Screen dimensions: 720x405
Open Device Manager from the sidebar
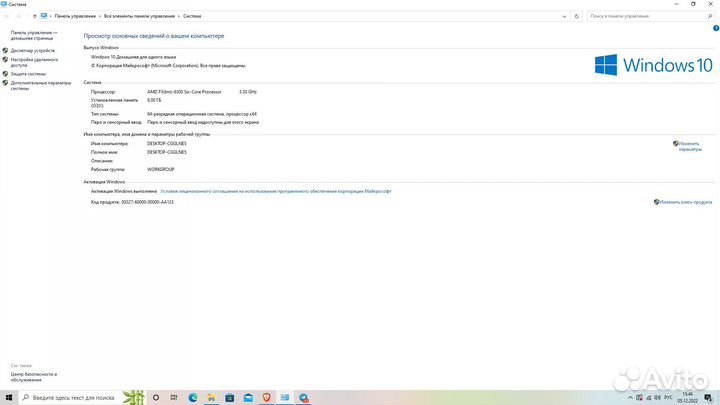coord(33,51)
